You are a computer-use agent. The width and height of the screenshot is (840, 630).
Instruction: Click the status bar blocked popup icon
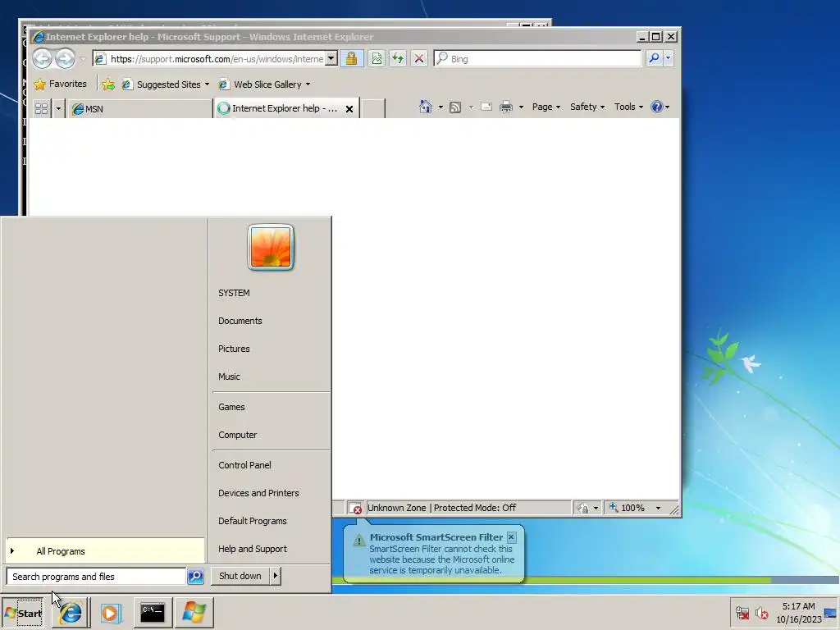coord(355,508)
